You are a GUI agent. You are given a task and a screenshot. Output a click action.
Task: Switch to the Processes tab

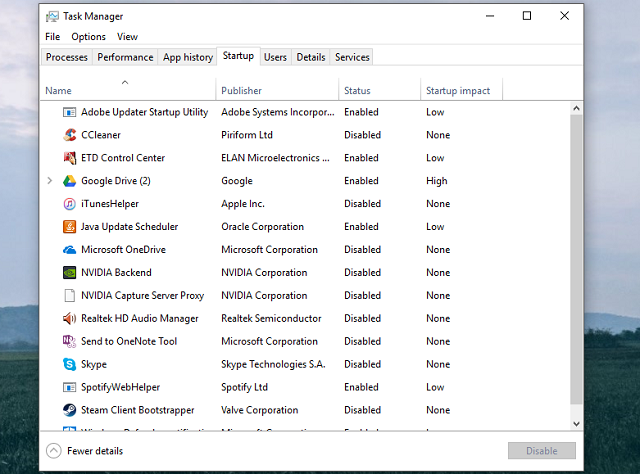[x=67, y=57]
